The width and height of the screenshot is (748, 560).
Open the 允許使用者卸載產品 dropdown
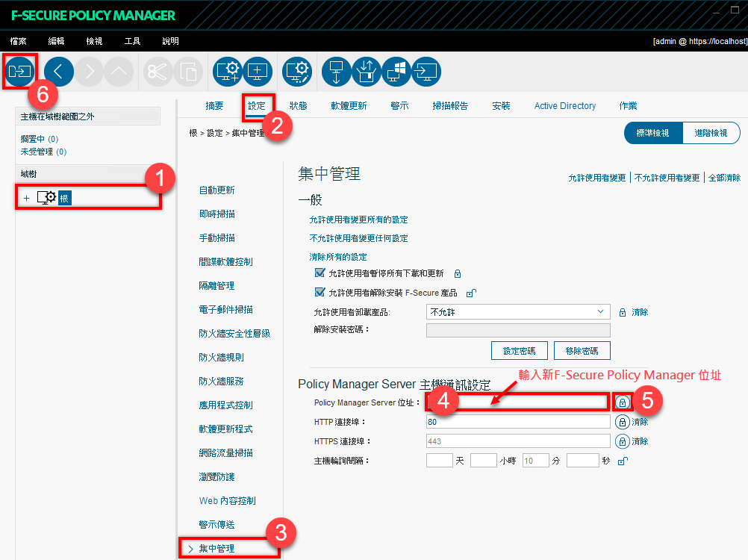[x=518, y=312]
